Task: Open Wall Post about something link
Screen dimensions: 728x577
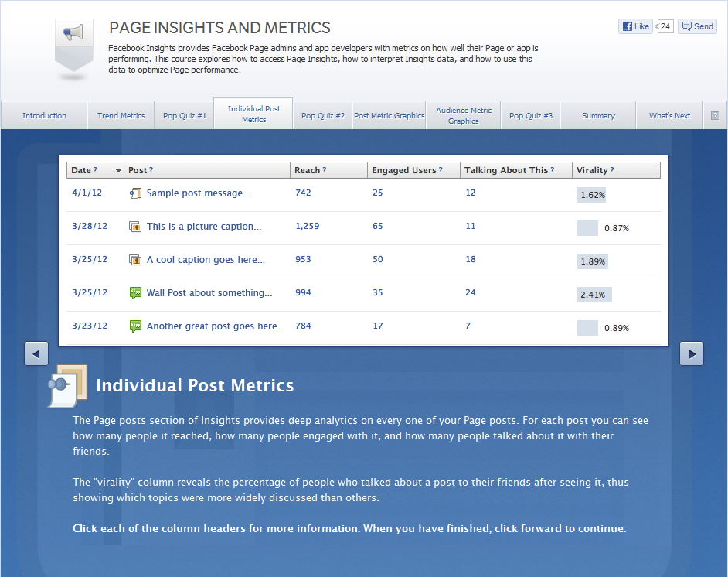Action: click(209, 293)
